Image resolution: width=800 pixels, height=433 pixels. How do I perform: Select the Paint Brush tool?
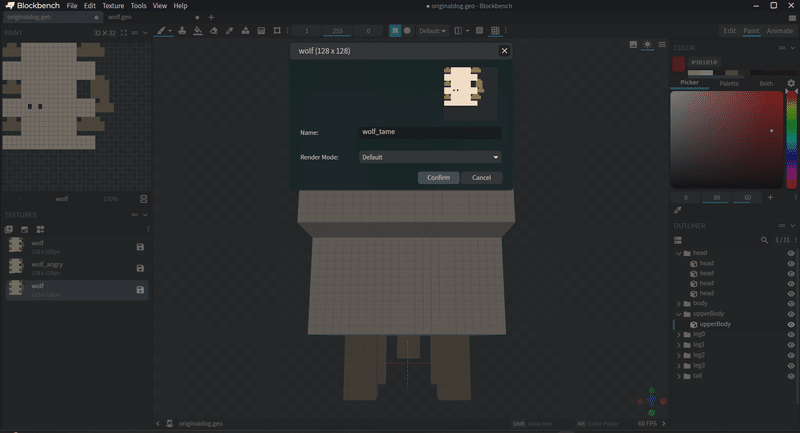pos(161,31)
